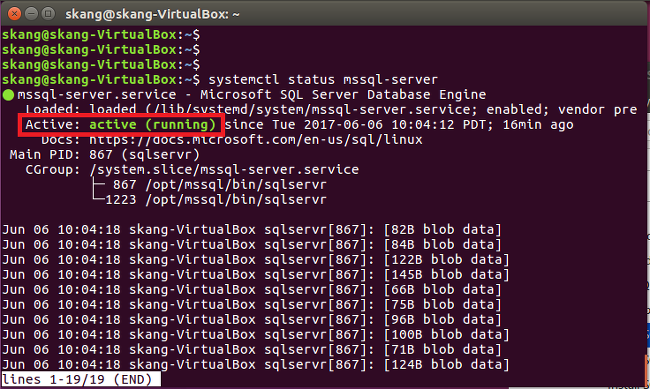Click the highlighted active (running) status
The height and width of the screenshot is (389, 650).
click(121, 124)
